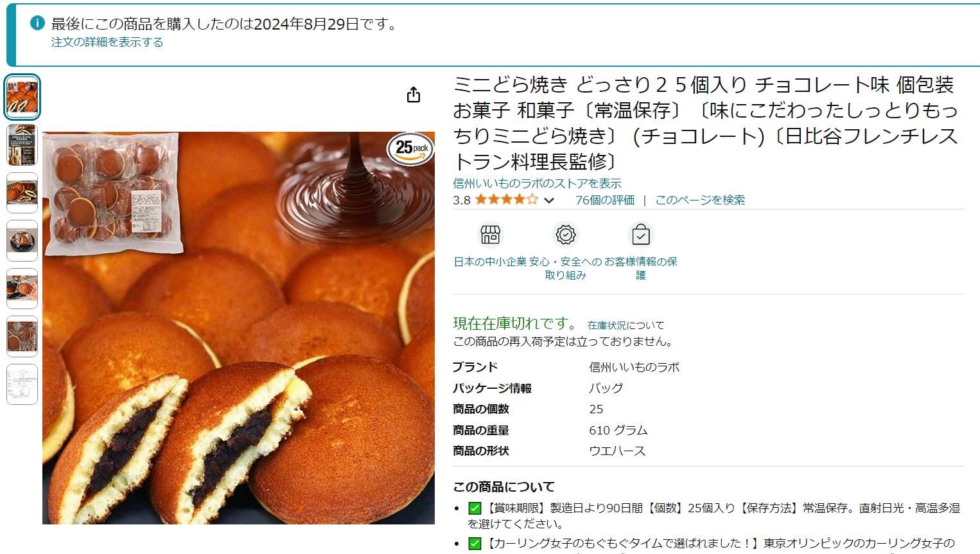This screenshot has width=980, height=554.
Task: Open 在庫状況について link
Action: click(626, 325)
